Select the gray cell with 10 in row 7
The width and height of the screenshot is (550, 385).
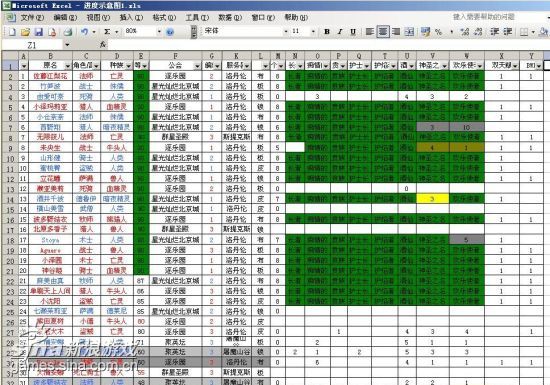pyautogui.click(x=467, y=127)
